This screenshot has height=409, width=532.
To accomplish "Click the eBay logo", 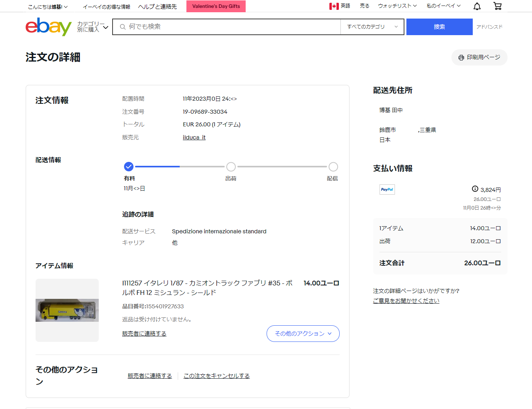I will 48,27.
